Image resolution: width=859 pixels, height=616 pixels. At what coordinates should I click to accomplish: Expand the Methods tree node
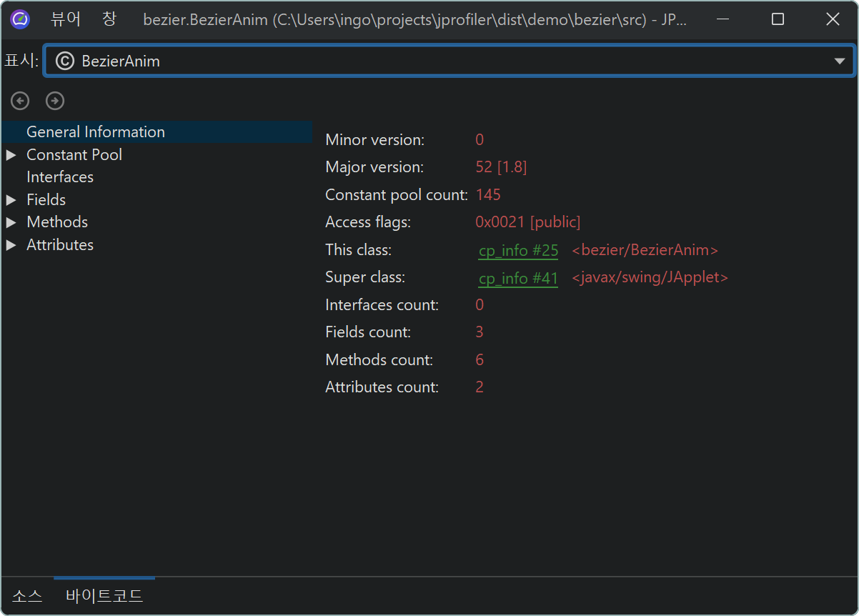point(11,222)
